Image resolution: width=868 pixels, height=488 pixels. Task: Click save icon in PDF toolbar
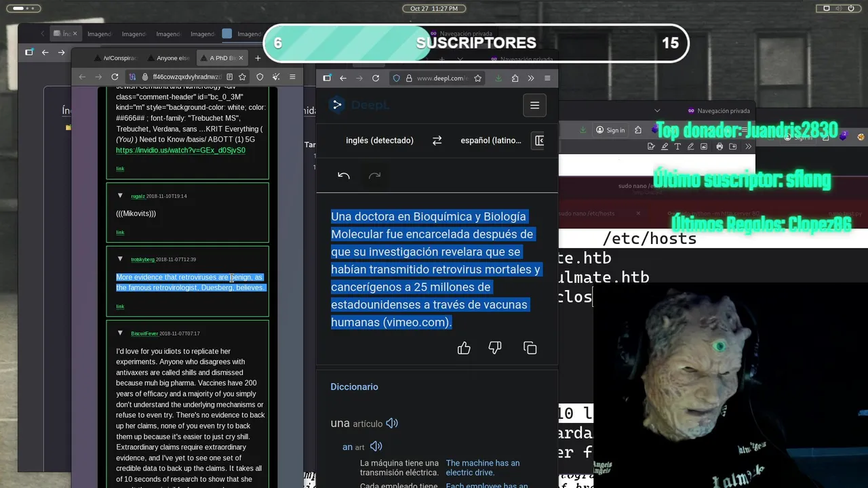coord(733,146)
